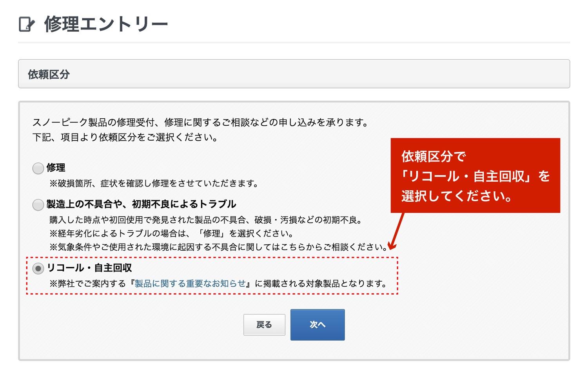Screen dimensions: 588x376
Task: Click the bold 修理 option label
Action: [x=56, y=168]
